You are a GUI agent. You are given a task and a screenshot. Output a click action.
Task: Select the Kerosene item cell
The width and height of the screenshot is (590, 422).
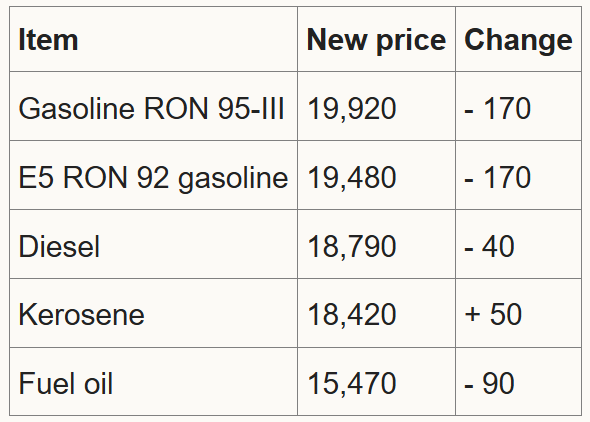154,313
